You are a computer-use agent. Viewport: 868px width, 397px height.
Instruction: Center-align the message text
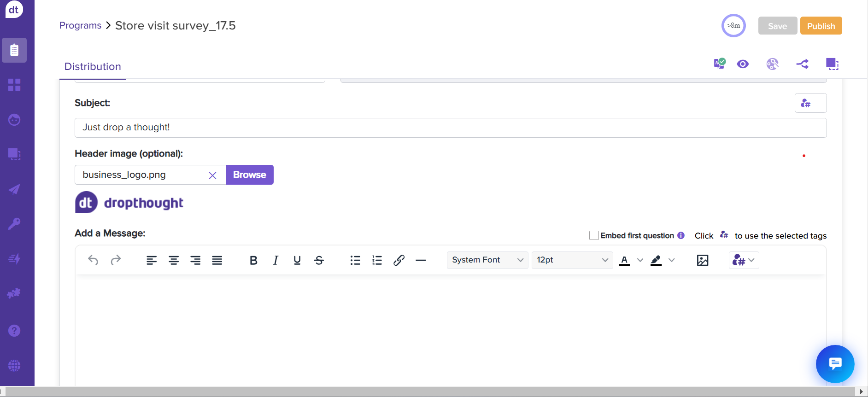click(174, 260)
